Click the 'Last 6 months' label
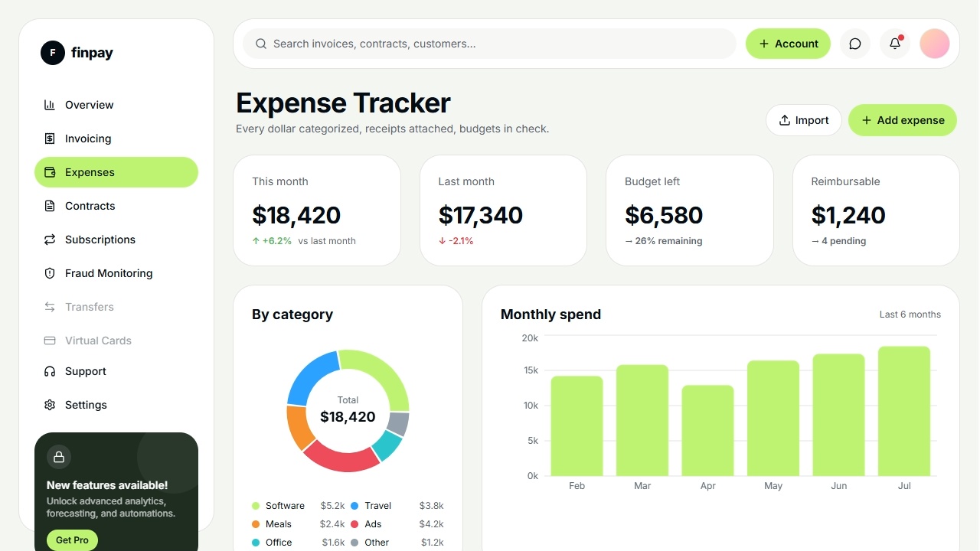The width and height of the screenshot is (980, 551). pos(910,315)
